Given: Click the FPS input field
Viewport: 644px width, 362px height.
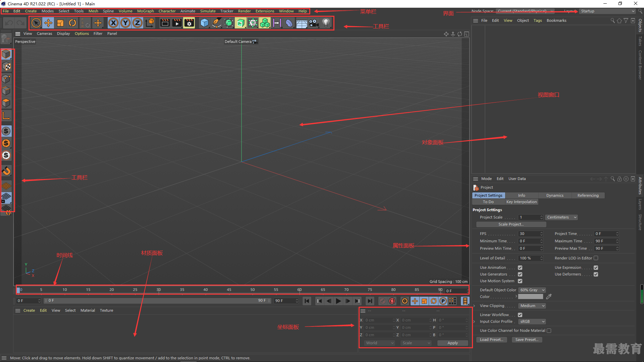Looking at the screenshot, I should [x=530, y=234].
